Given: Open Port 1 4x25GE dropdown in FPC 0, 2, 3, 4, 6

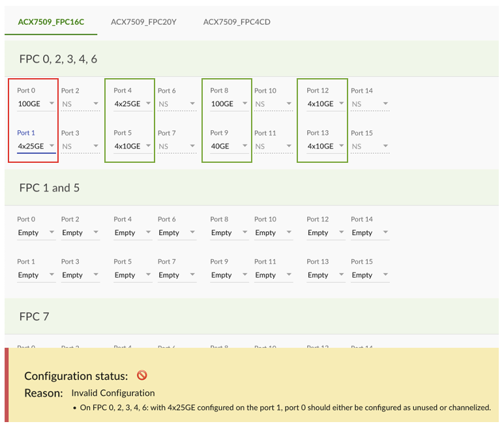Looking at the screenshot, I should click(x=37, y=146).
